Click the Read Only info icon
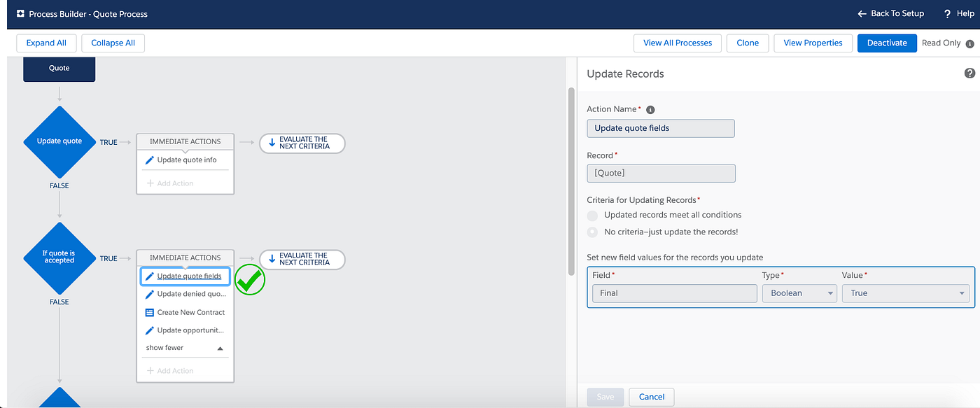Viewport: 980px width, 408px height. [969, 43]
